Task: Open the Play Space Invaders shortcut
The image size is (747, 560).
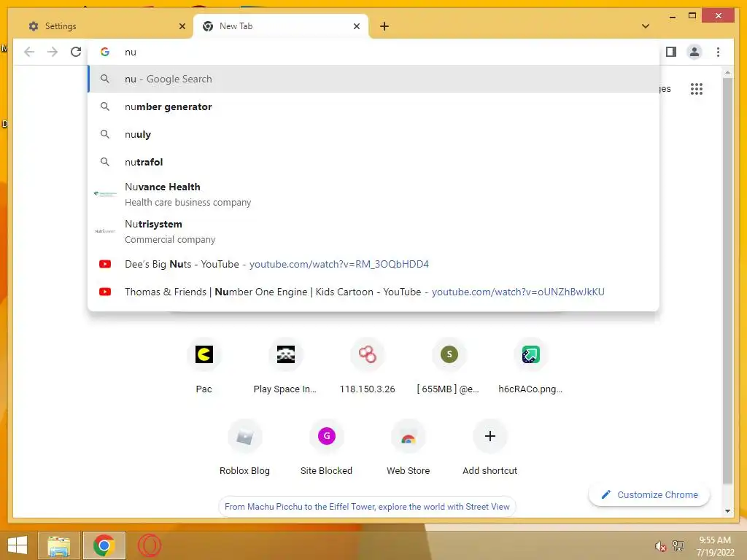Action: (285, 355)
